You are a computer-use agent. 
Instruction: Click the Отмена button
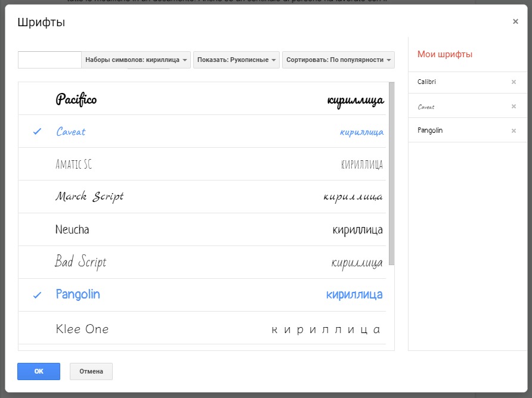click(91, 371)
